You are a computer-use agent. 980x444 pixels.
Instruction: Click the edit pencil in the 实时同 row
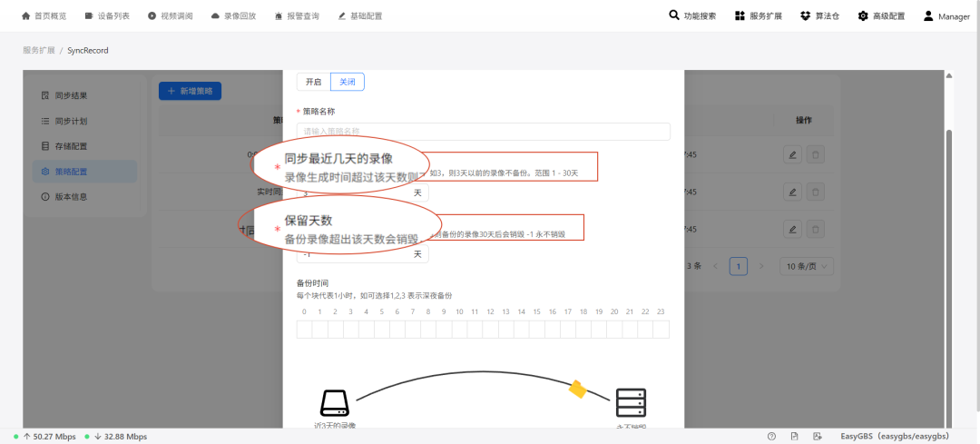coord(792,192)
